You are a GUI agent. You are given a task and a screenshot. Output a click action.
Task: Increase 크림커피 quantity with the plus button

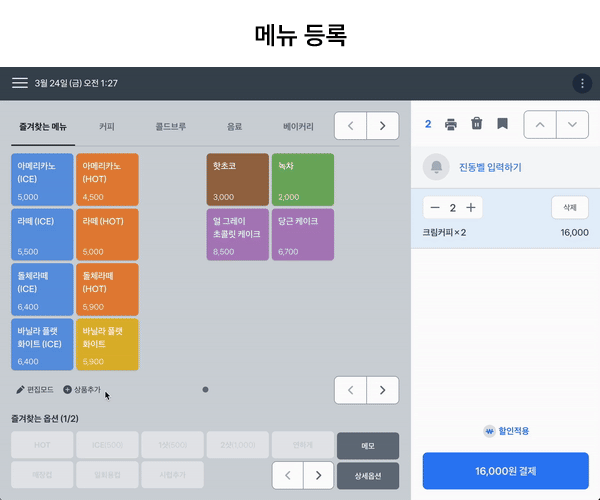(471, 208)
